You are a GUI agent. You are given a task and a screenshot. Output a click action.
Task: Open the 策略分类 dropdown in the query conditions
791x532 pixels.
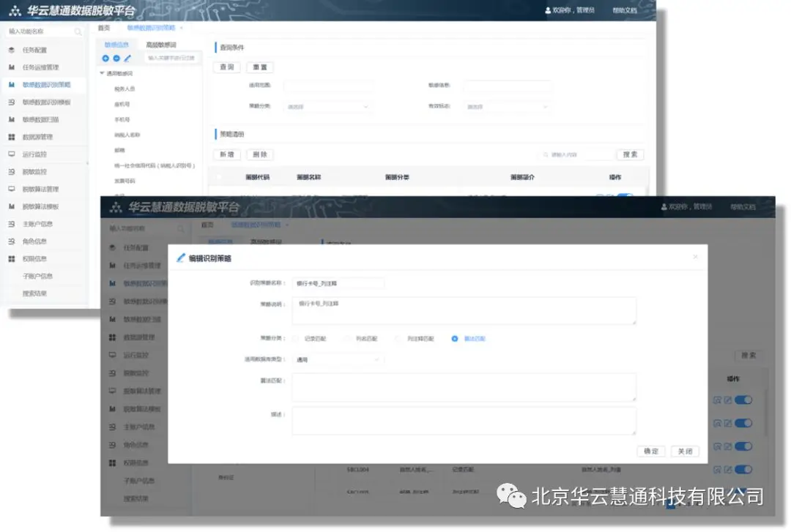327,107
